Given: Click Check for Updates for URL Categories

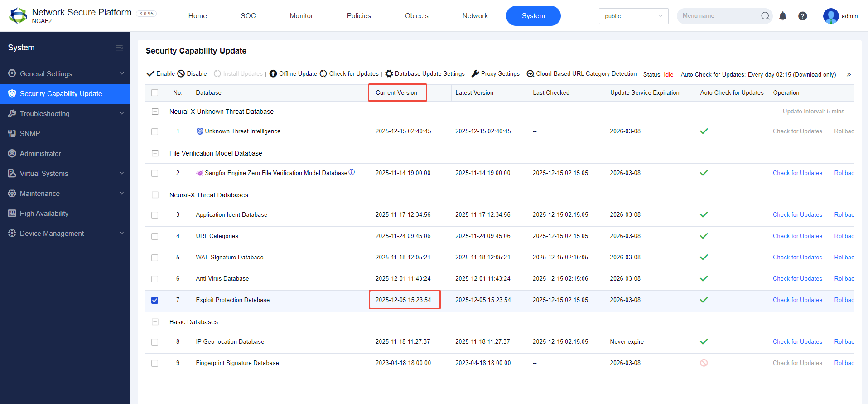Looking at the screenshot, I should (x=797, y=236).
